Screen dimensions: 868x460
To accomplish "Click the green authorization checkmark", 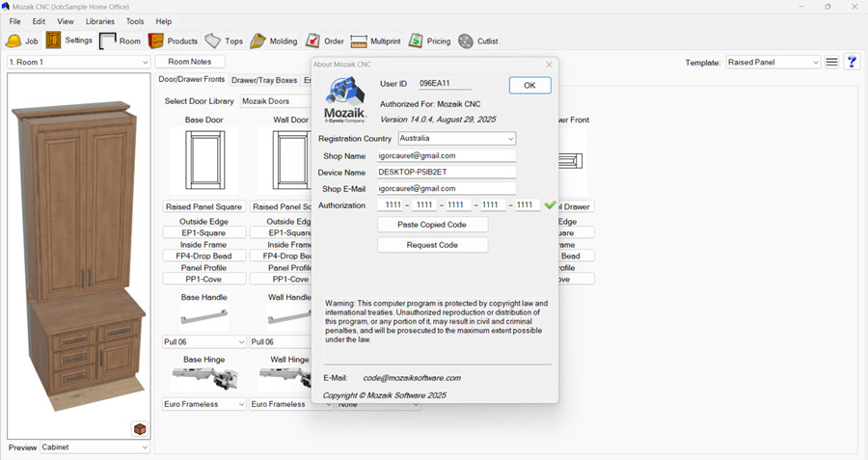I will click(550, 204).
